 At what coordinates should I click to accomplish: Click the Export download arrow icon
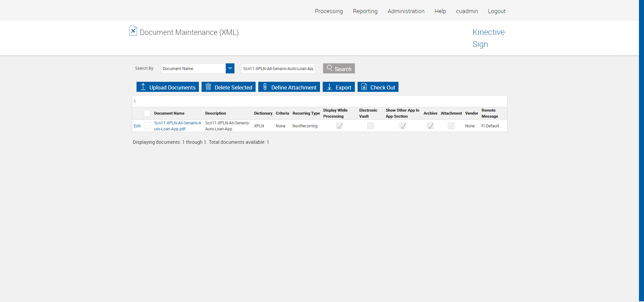tap(329, 87)
